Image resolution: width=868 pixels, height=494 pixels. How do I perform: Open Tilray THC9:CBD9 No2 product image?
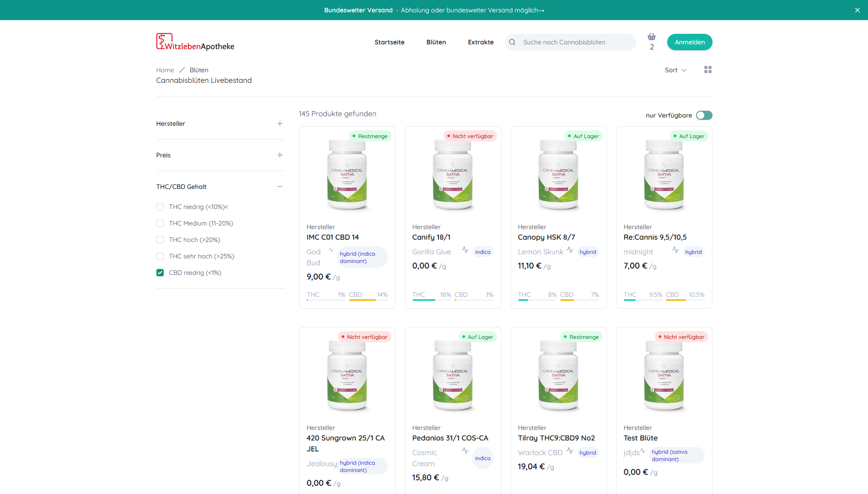click(558, 376)
